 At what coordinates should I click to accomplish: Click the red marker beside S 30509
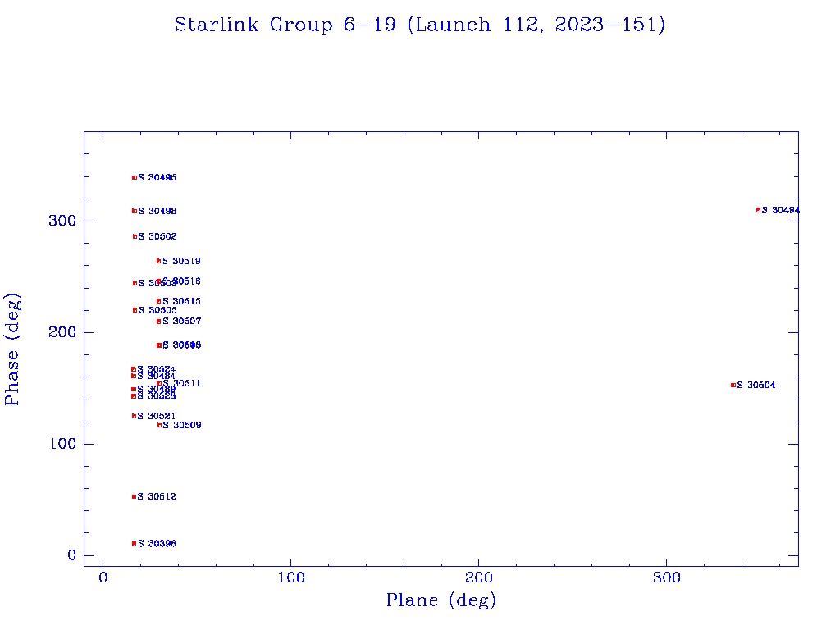coord(159,426)
